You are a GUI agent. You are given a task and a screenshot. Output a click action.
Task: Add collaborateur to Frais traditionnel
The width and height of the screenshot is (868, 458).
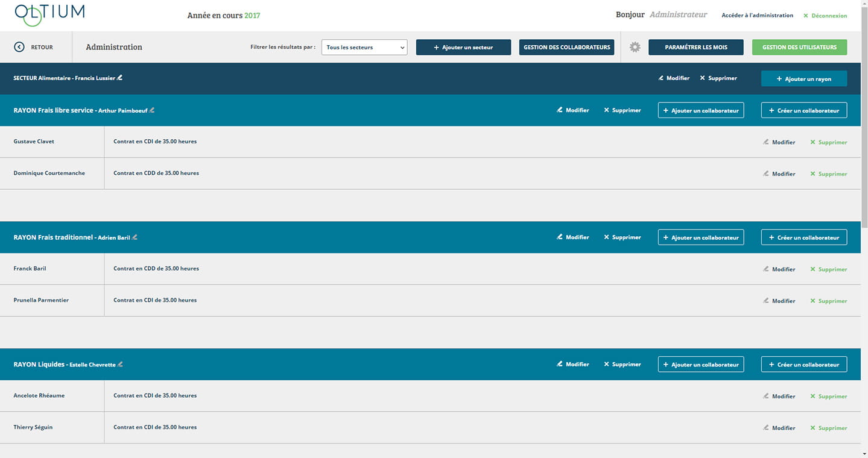tap(701, 237)
